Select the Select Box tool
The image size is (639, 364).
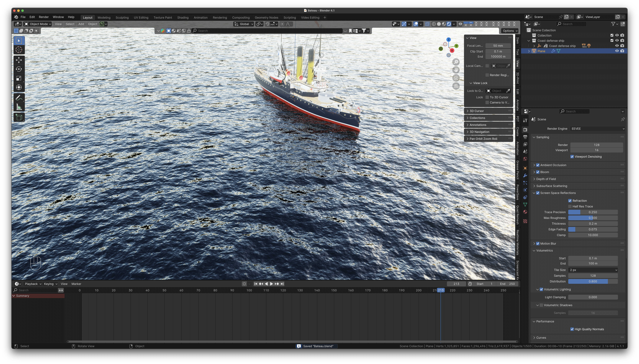[x=19, y=41]
